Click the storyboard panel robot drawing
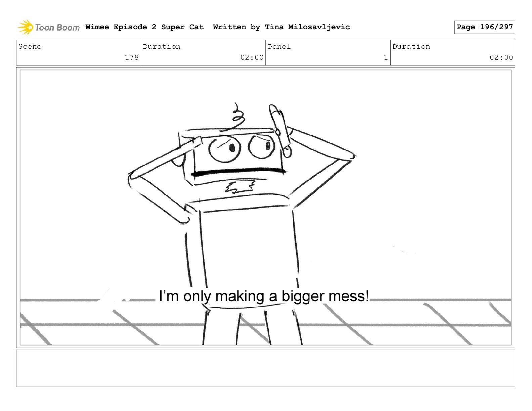 point(242,223)
